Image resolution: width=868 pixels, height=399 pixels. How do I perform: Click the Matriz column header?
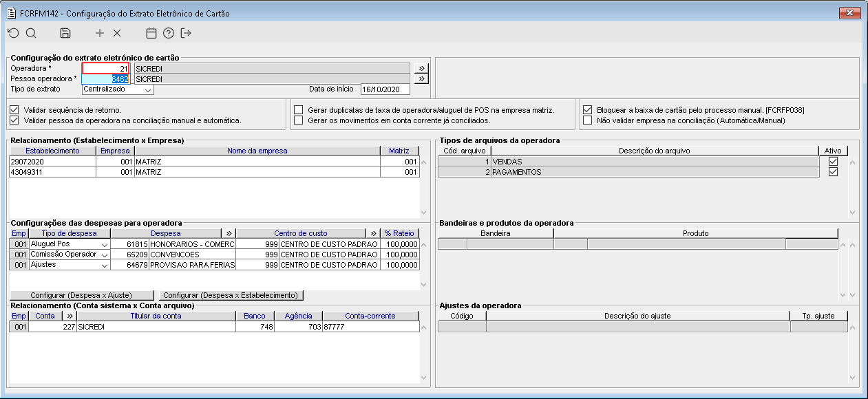[399, 151]
